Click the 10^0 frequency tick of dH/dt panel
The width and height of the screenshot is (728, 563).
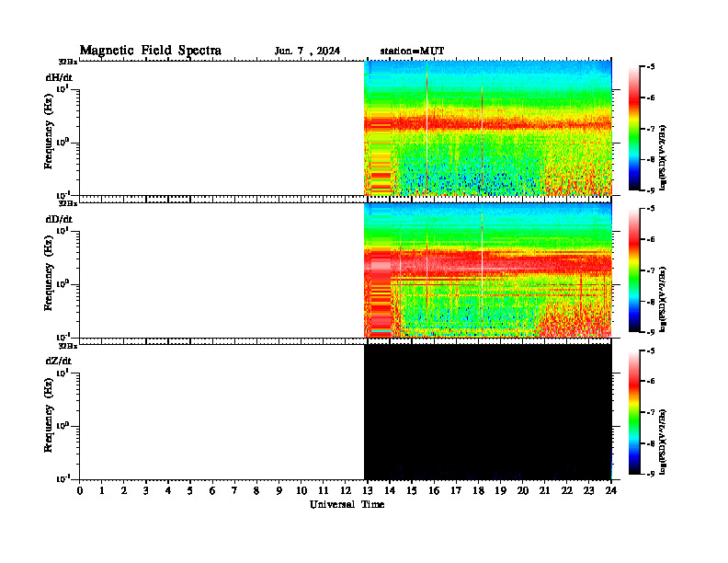point(63,143)
